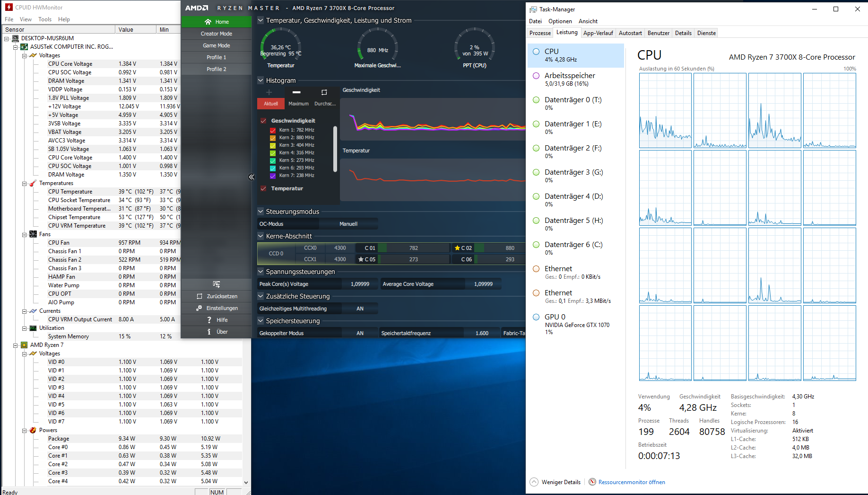
Task: Collapse the Ryzen Master sidebar with double chevron
Action: [252, 177]
